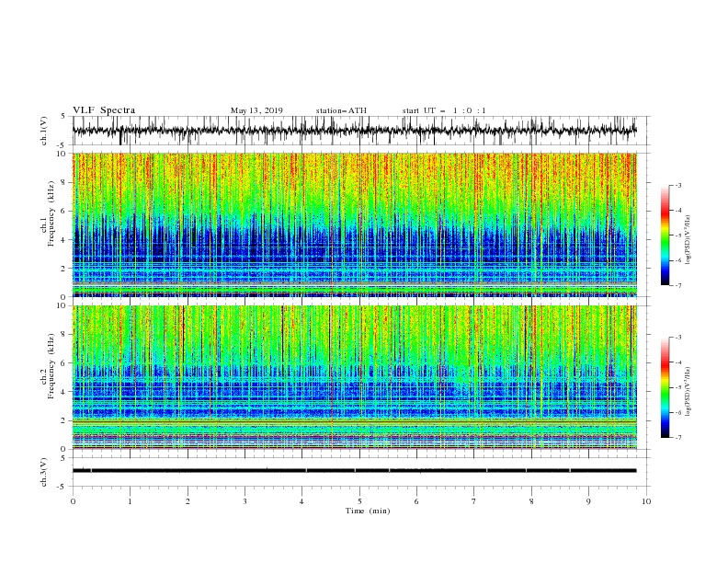
Task: Click time axis tick label "7"
Action: click(474, 501)
